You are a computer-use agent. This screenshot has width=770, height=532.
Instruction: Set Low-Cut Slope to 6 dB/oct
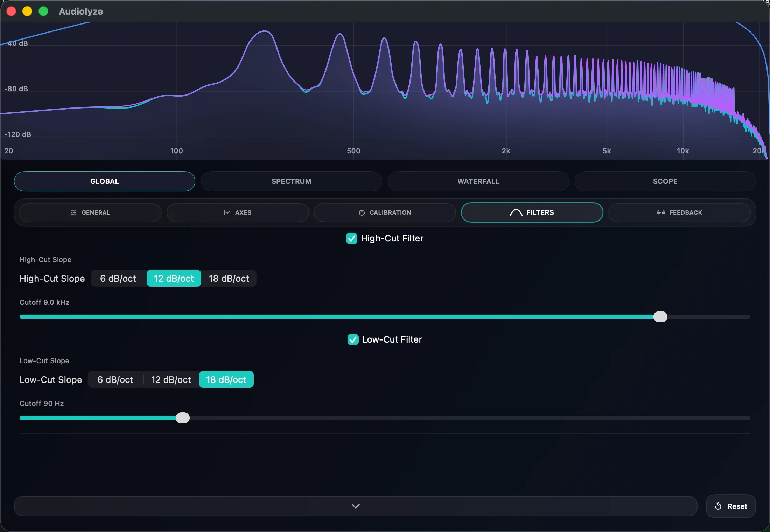(115, 380)
